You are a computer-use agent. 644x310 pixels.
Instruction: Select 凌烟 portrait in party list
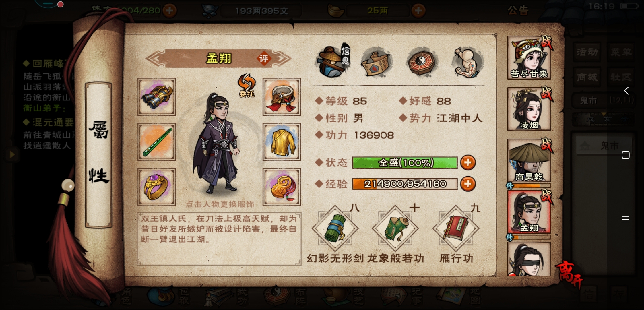tap(529, 109)
